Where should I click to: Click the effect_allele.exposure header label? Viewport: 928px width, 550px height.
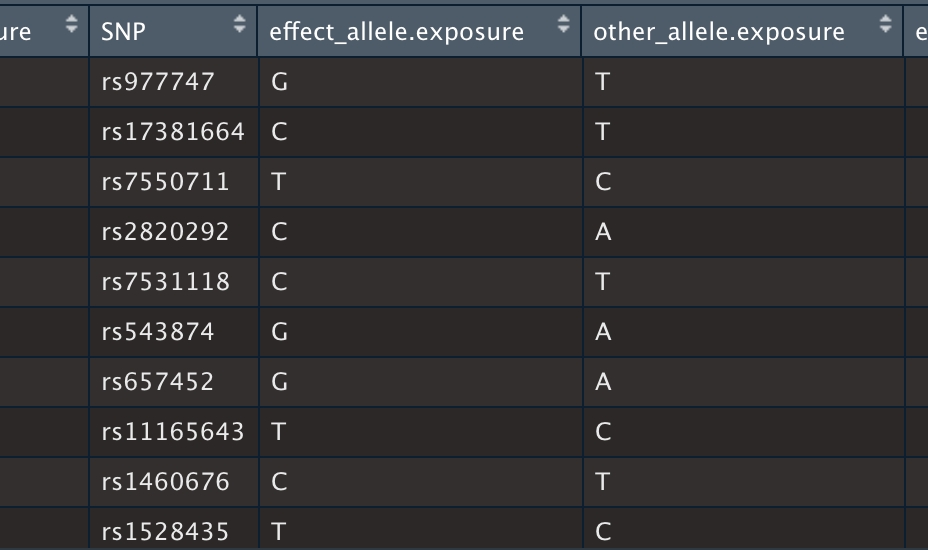click(397, 31)
